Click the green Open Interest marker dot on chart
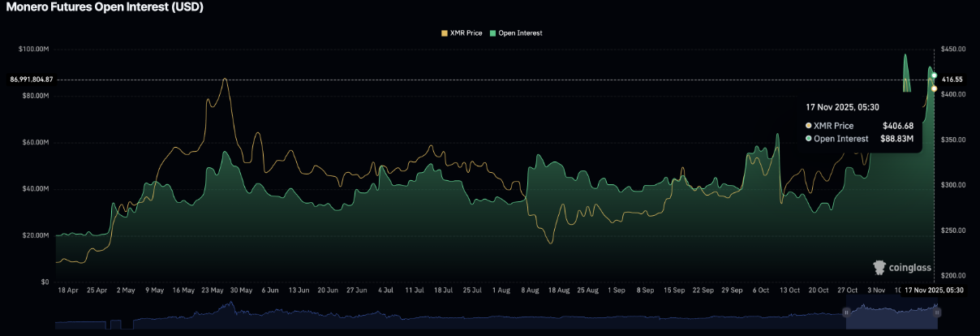 [x=935, y=75]
